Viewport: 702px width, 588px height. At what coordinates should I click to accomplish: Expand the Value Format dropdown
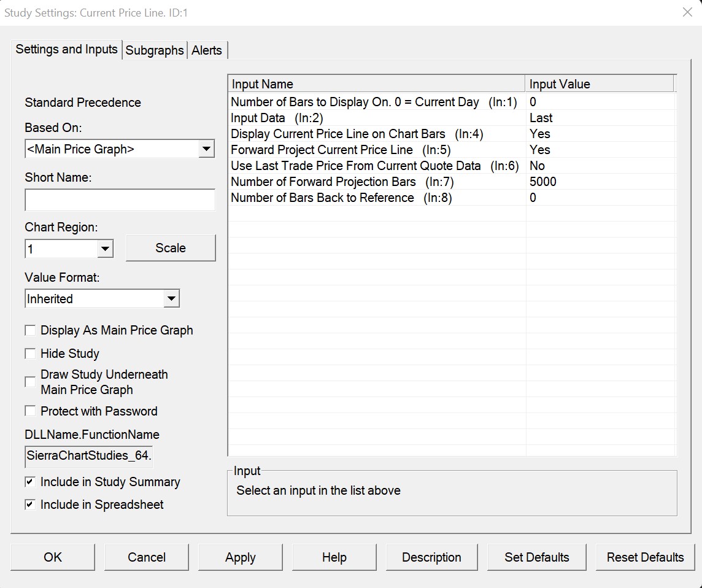point(171,299)
